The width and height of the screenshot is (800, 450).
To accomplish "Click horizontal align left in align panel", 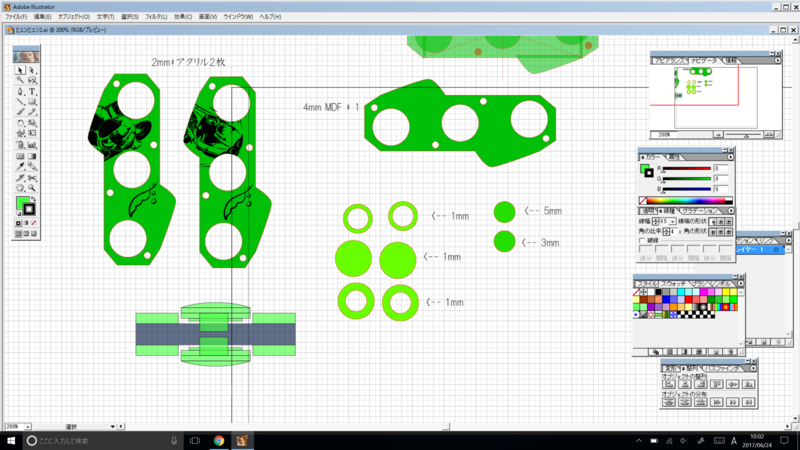I will coord(669,384).
